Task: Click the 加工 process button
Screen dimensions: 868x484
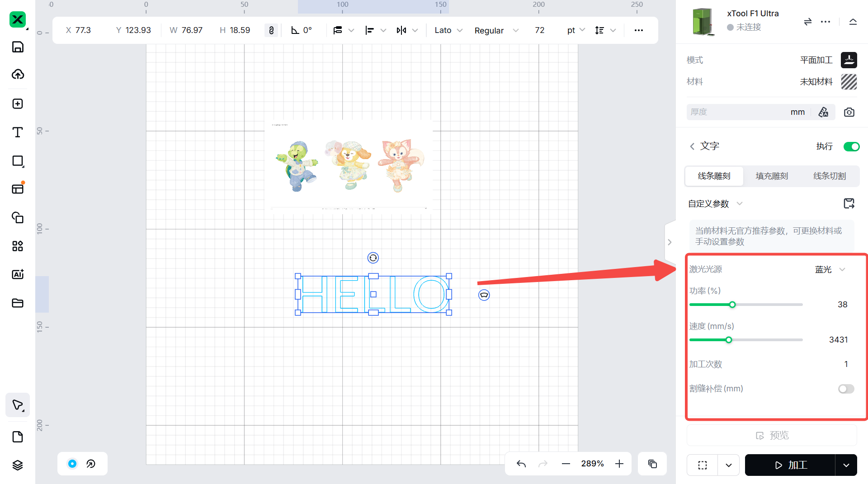Action: click(790, 465)
